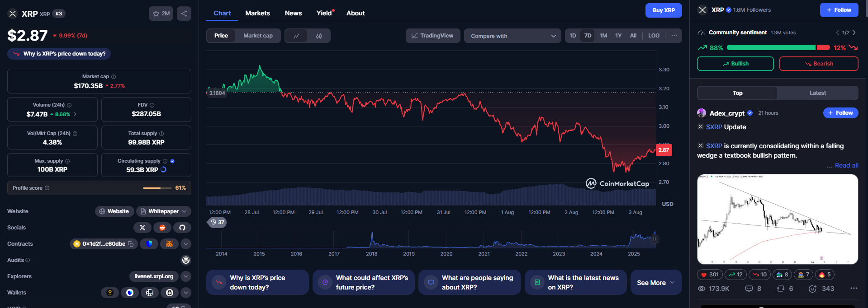This screenshot has height=308, width=868.
Task: Switch community feed to Top tab
Action: point(737,93)
